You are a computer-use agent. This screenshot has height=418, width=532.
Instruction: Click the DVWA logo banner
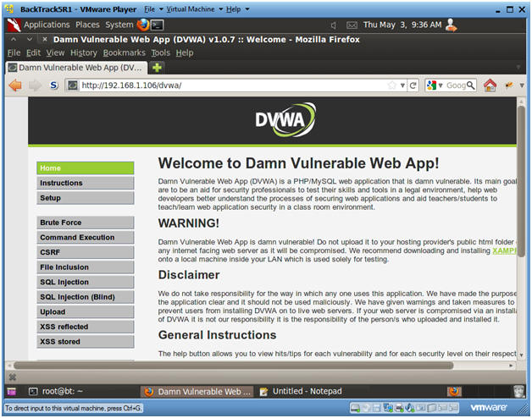point(285,119)
